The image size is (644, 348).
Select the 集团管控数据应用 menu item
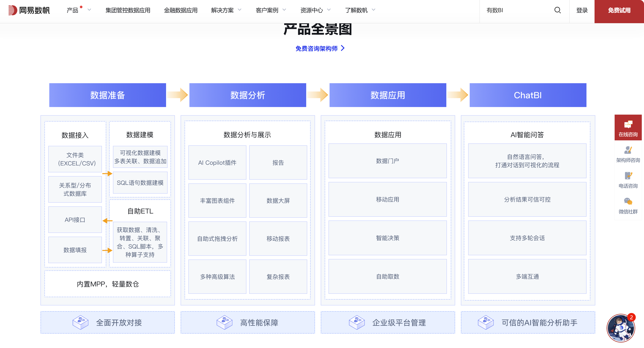[128, 10]
